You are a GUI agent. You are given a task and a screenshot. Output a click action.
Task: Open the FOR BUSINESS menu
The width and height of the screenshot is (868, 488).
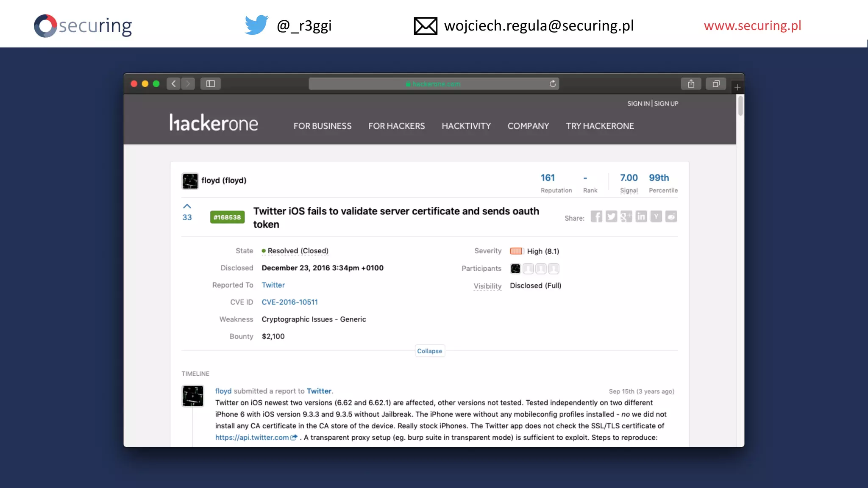323,126
